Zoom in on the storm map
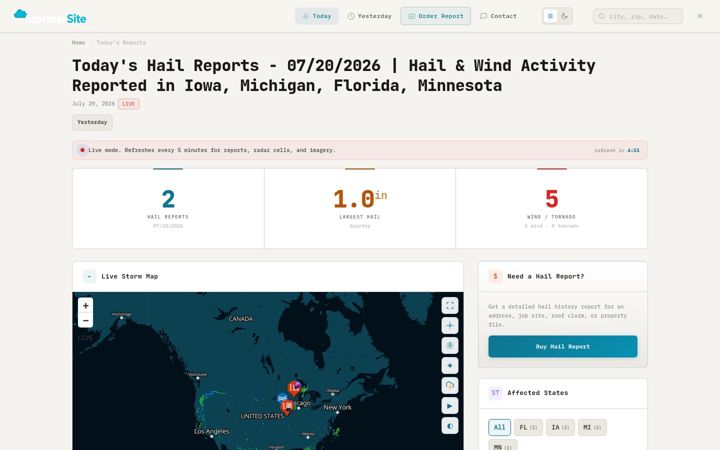Viewport: 720px width, 450px height. (85, 305)
